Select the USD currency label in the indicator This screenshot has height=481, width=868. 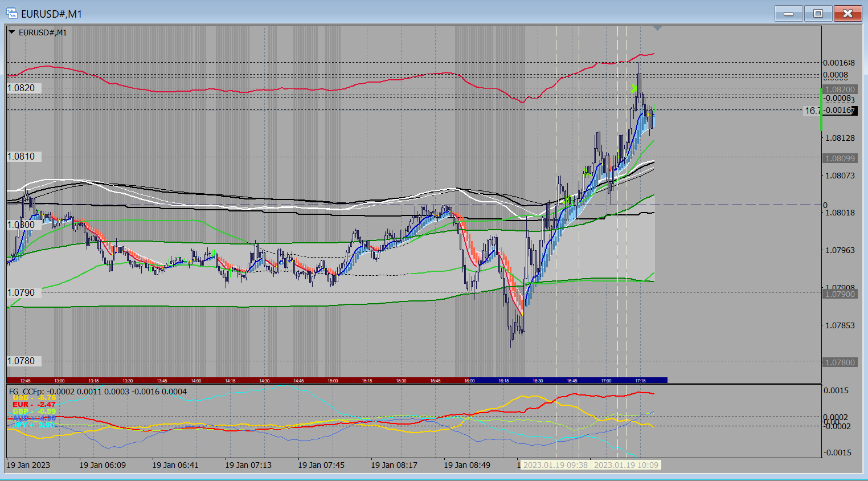(x=21, y=398)
